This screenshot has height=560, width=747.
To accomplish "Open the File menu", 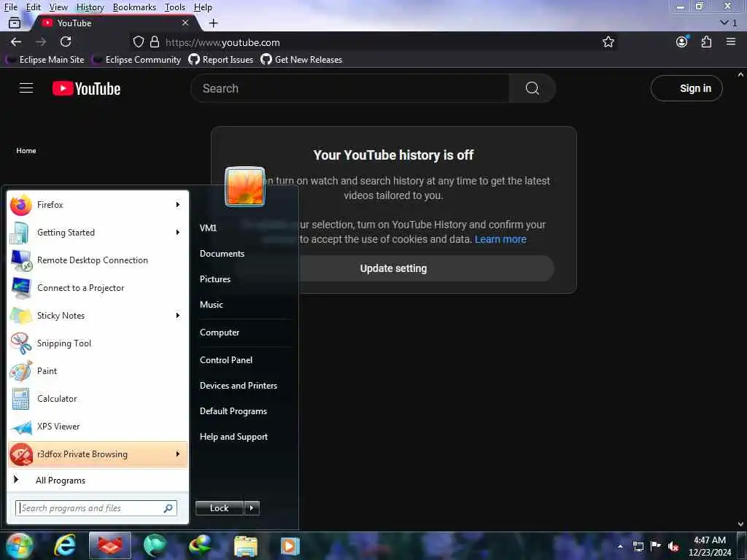I will pos(10,7).
